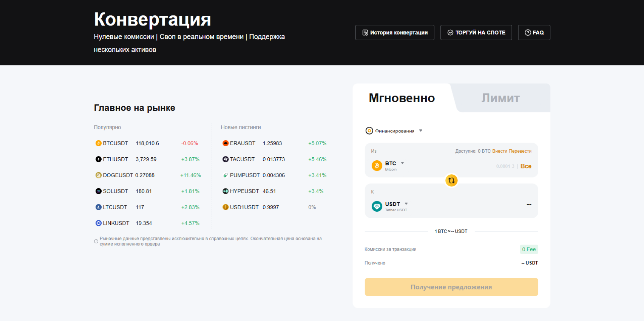Click the 46.51 HYPE price
644x321 pixels.
click(269, 191)
